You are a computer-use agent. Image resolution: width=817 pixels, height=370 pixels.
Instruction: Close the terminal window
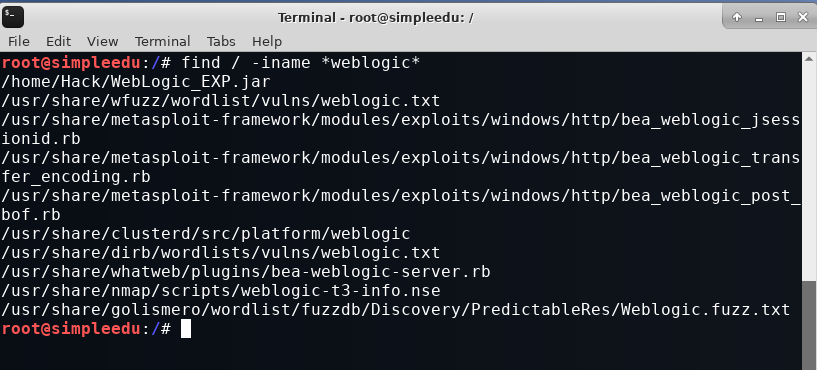802,17
